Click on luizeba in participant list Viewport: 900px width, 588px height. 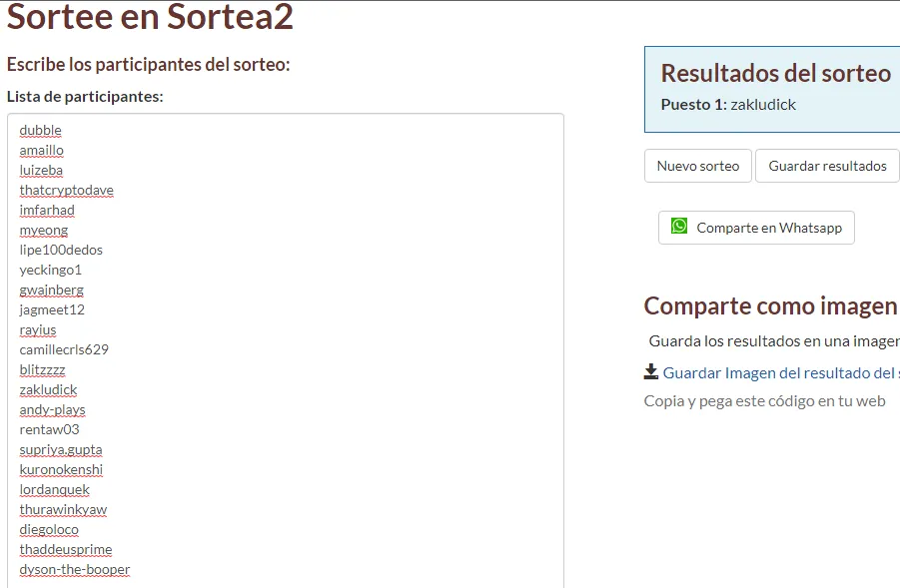click(x=41, y=171)
